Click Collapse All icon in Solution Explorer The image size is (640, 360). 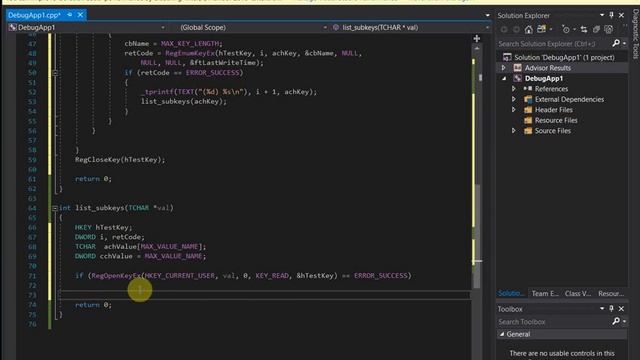(x=596, y=29)
